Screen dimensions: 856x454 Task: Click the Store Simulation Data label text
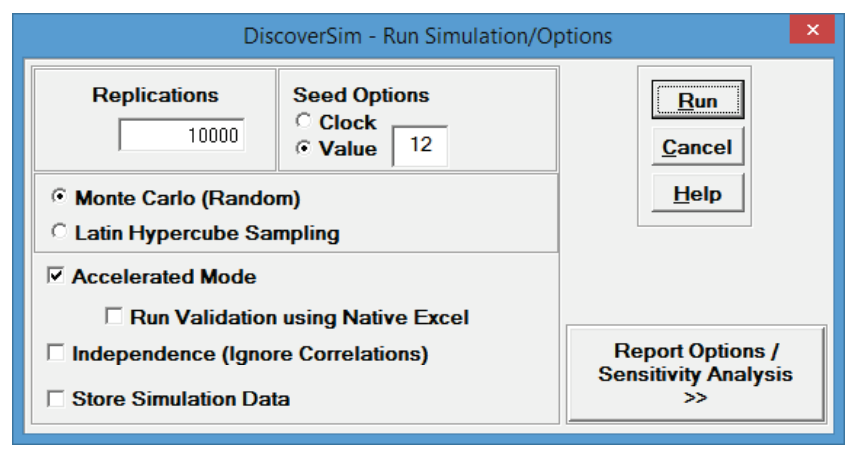pyautogui.click(x=181, y=399)
